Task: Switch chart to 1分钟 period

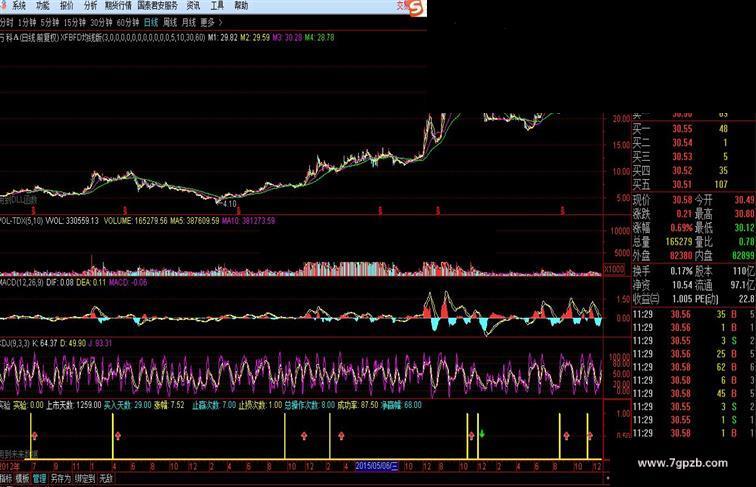Action: 27,22
